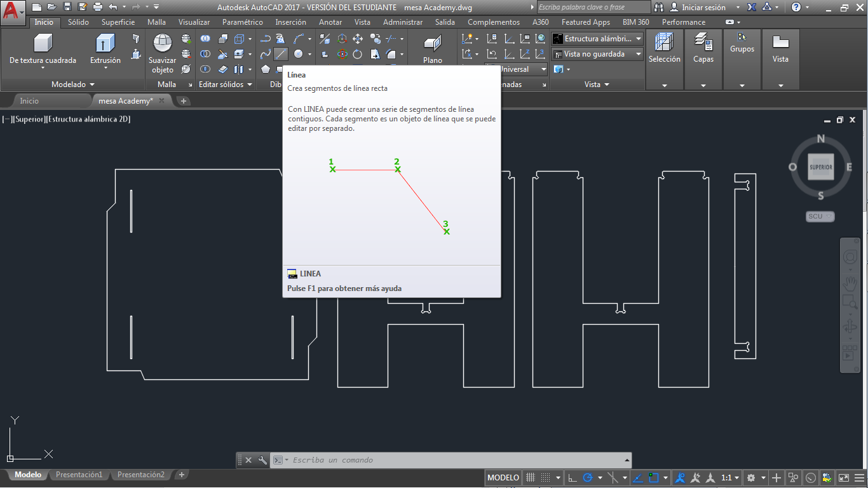Open the Sólido ribbon tab
Screen dimensions: 868x488
78,22
